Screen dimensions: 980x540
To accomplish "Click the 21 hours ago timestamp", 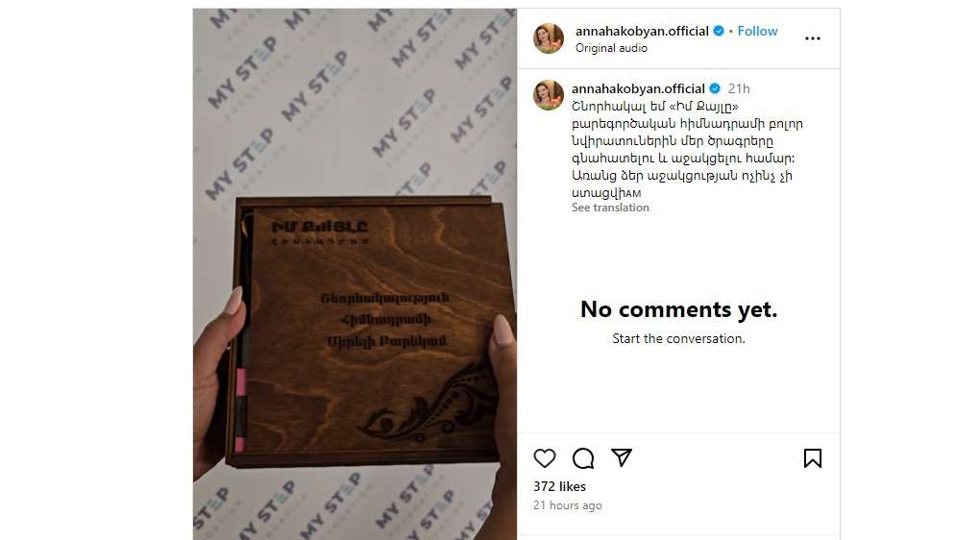I will click(x=568, y=505).
